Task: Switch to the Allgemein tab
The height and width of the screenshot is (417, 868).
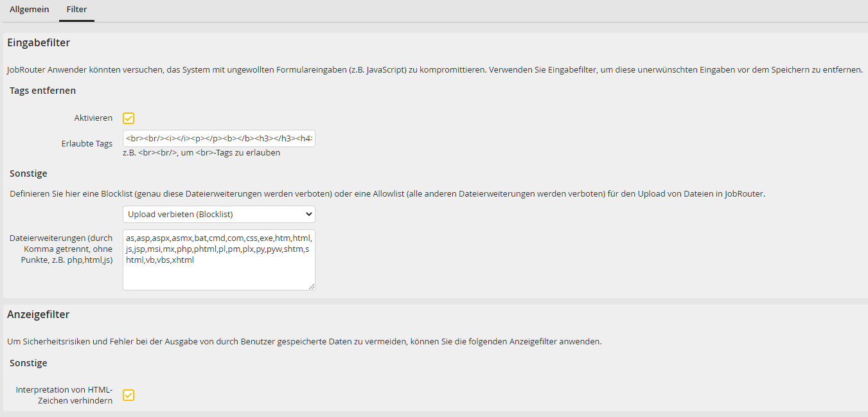Action: [29, 10]
